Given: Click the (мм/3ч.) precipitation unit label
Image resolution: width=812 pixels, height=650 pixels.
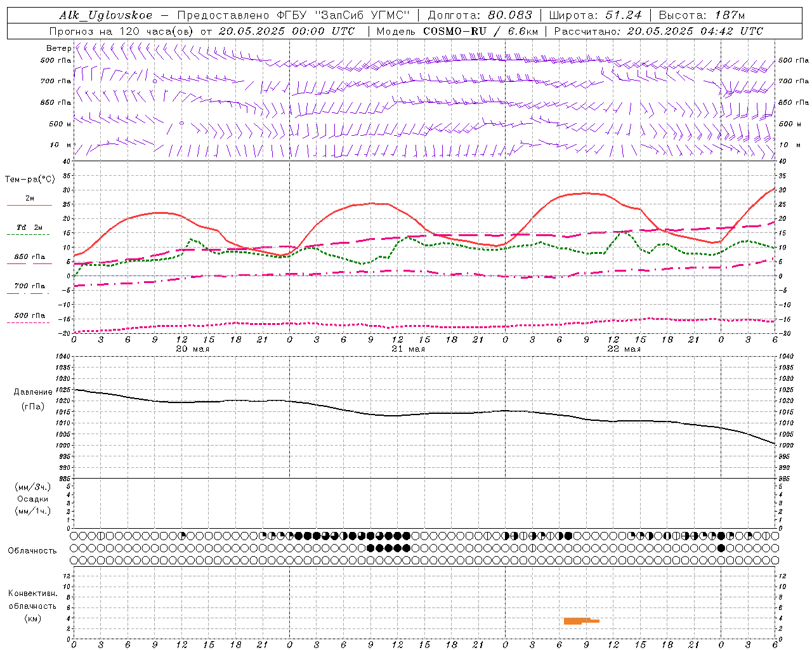Looking at the screenshot, I should [33, 487].
